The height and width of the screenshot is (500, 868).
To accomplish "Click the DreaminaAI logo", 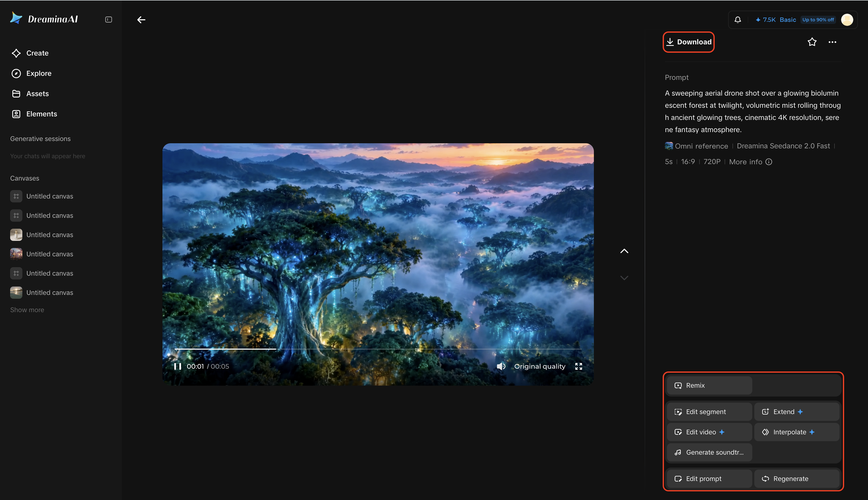I will pos(44,19).
